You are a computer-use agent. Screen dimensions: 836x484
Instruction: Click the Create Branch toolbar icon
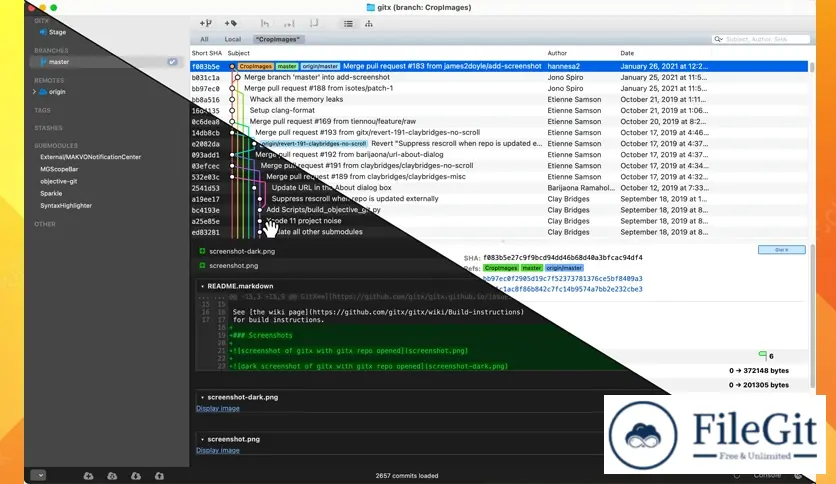point(205,23)
